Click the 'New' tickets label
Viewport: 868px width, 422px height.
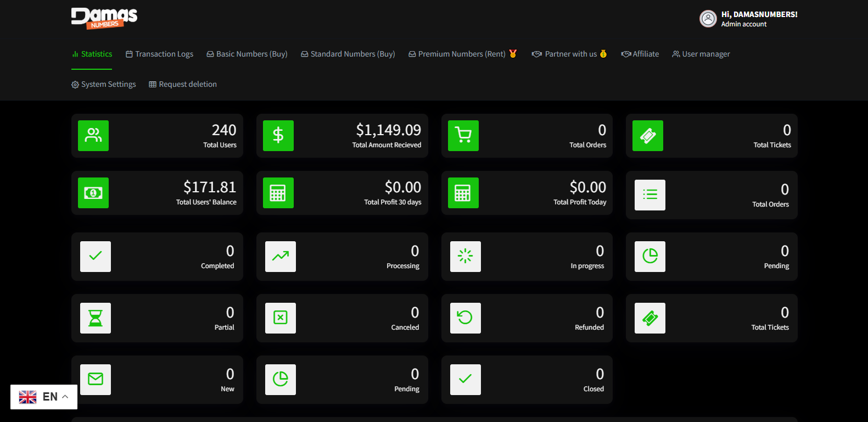pos(227,389)
